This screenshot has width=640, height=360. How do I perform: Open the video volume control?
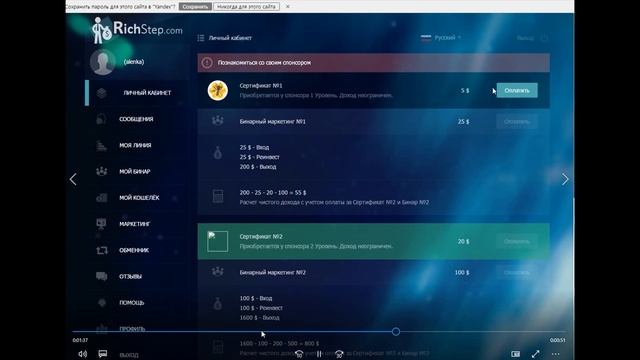click(82, 354)
